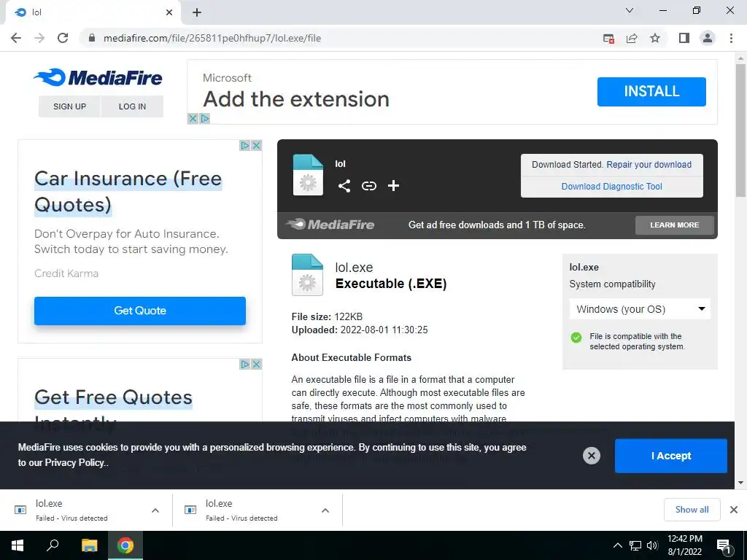Click the LOG IN button
Screen dimensions: 747x560
point(133,106)
